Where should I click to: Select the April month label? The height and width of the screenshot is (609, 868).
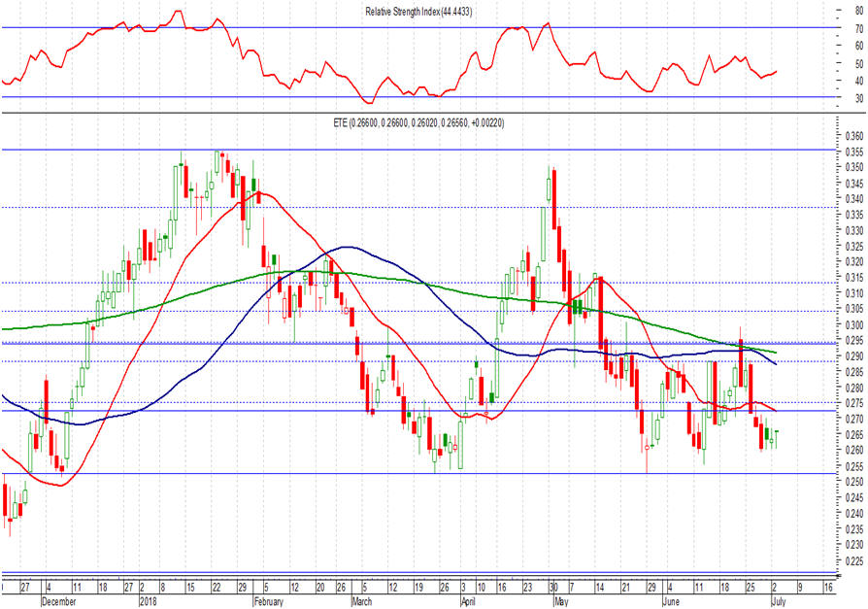tap(469, 602)
